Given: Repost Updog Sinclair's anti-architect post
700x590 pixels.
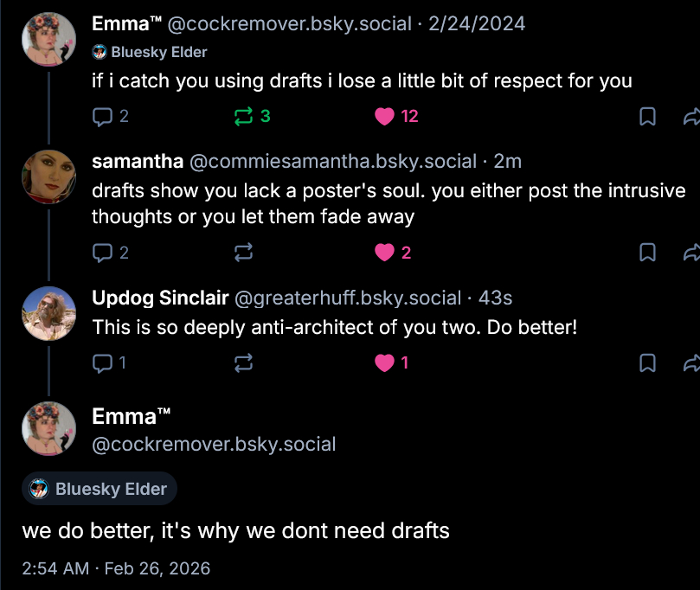Looking at the screenshot, I should coord(243,363).
